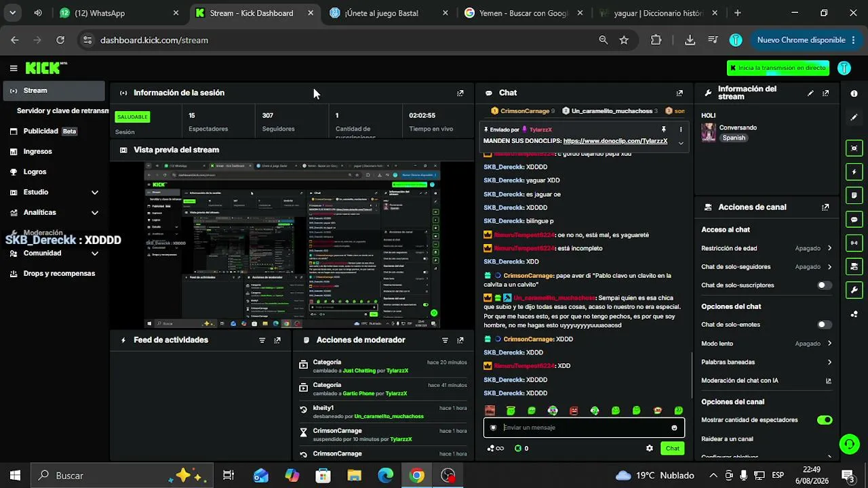This screenshot has height=488, width=868.
Task: Open filter options in Feed de actividades
Action: coord(262,340)
